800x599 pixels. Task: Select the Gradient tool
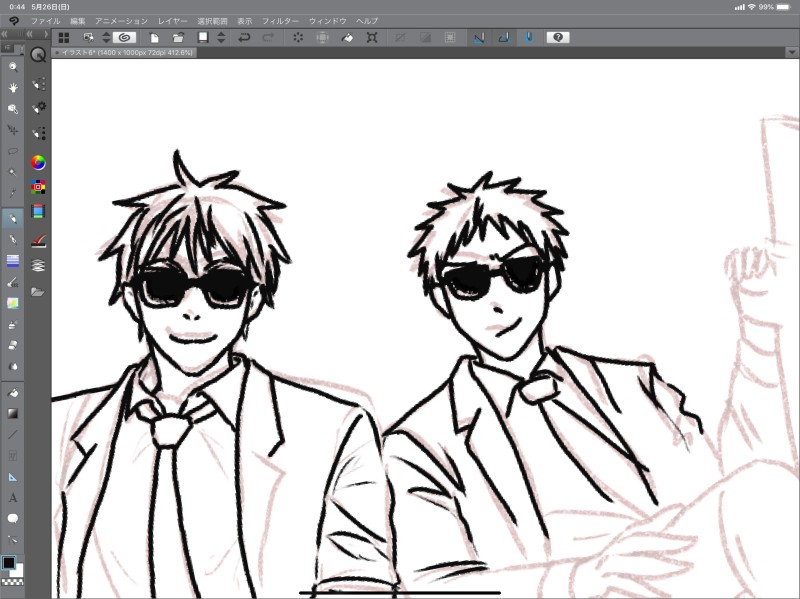[x=13, y=413]
